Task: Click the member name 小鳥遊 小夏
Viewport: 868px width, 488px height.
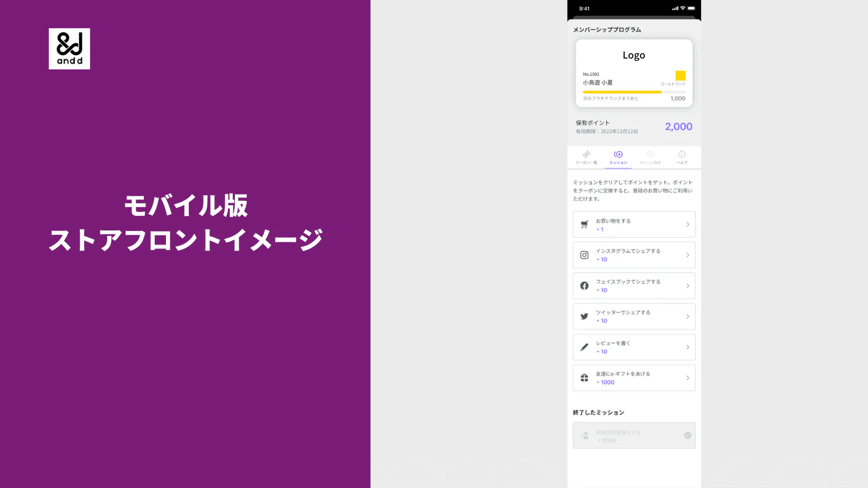Action: (x=598, y=83)
